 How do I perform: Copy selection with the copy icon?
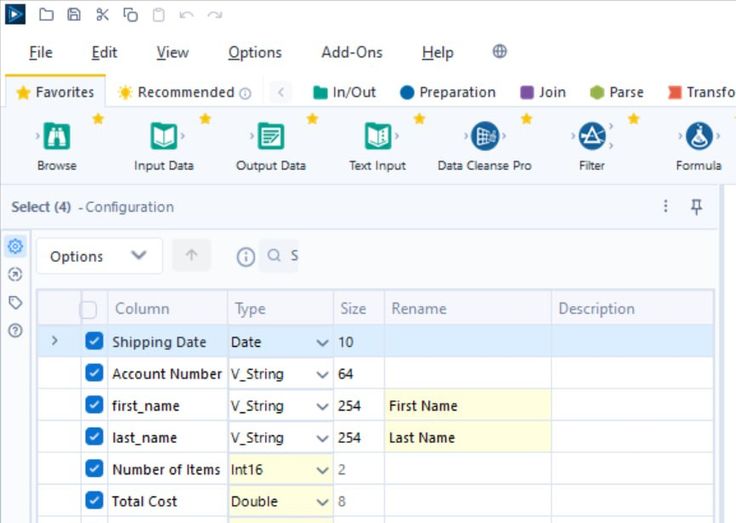(130, 15)
